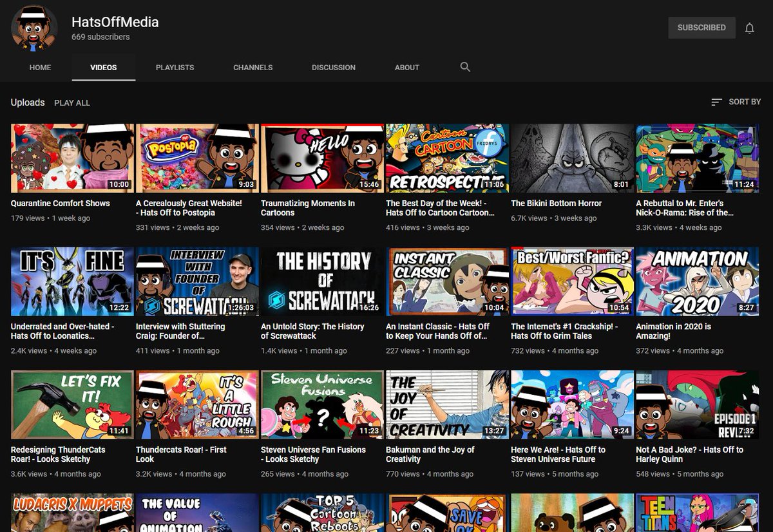
Task: Open the channel search magnifier icon
Action: pos(465,67)
